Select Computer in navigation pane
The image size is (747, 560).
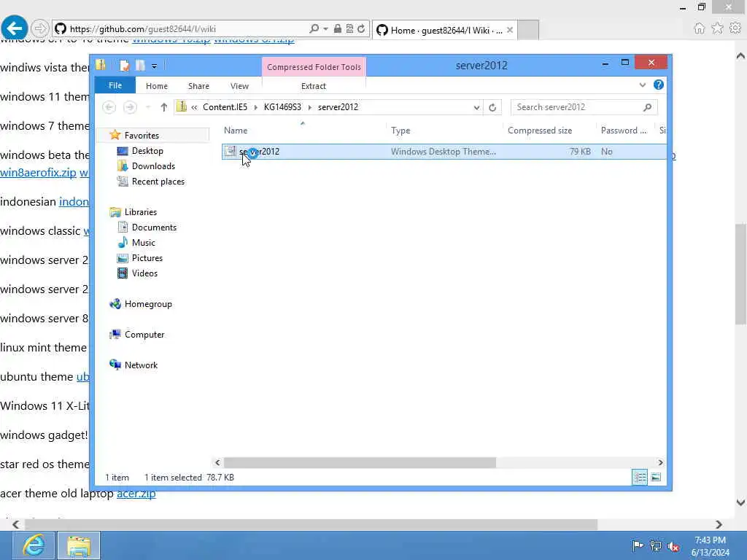[144, 334]
